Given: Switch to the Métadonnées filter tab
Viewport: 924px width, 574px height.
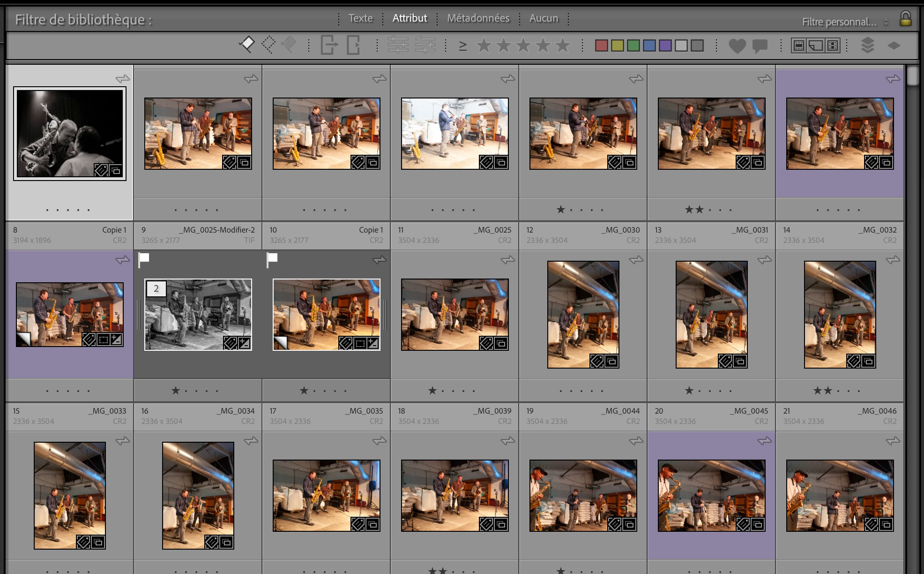Looking at the screenshot, I should 478,18.
